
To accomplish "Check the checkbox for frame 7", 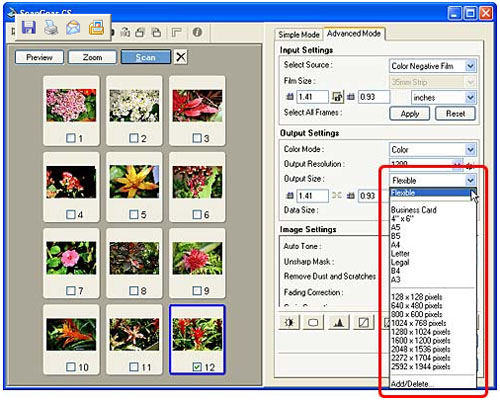I will (x=71, y=291).
